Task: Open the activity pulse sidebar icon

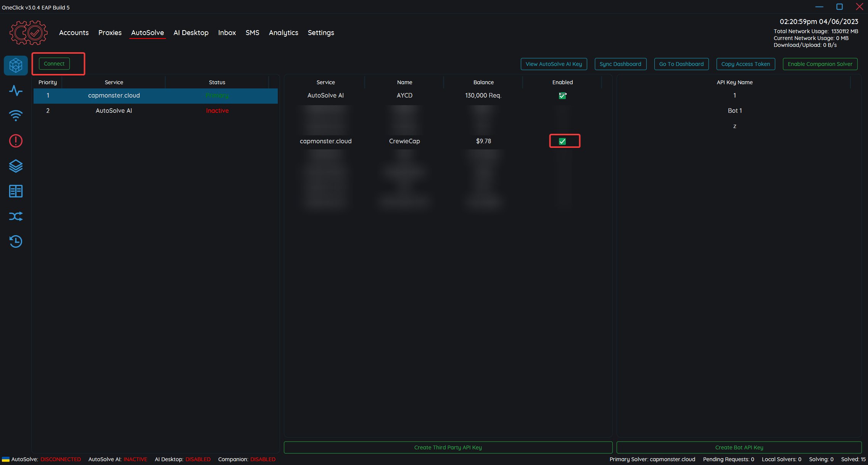Action: pos(16,91)
